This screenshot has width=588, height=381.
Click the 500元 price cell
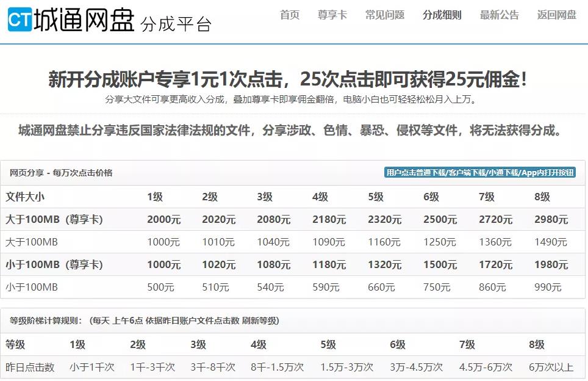point(160,287)
